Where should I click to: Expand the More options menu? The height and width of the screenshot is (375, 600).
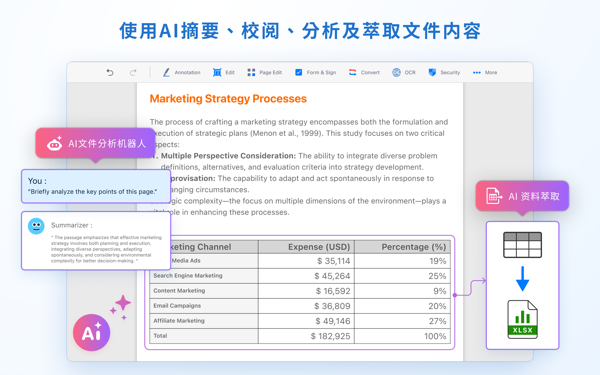[x=485, y=72]
